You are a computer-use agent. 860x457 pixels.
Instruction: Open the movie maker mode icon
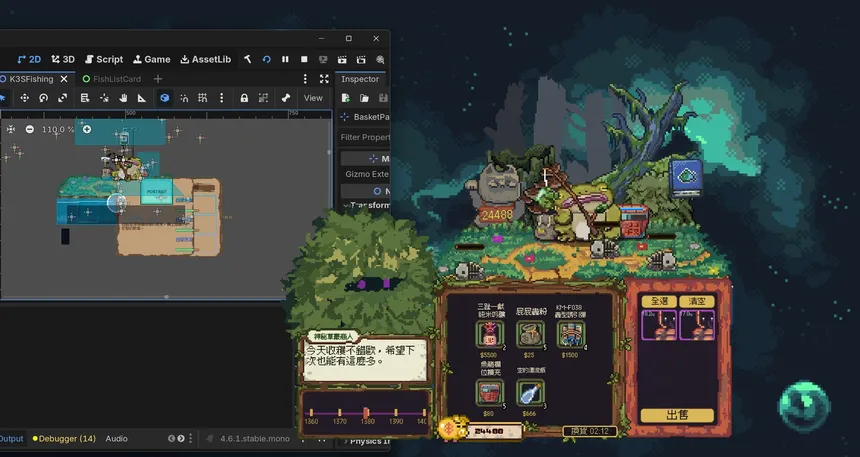pos(380,59)
